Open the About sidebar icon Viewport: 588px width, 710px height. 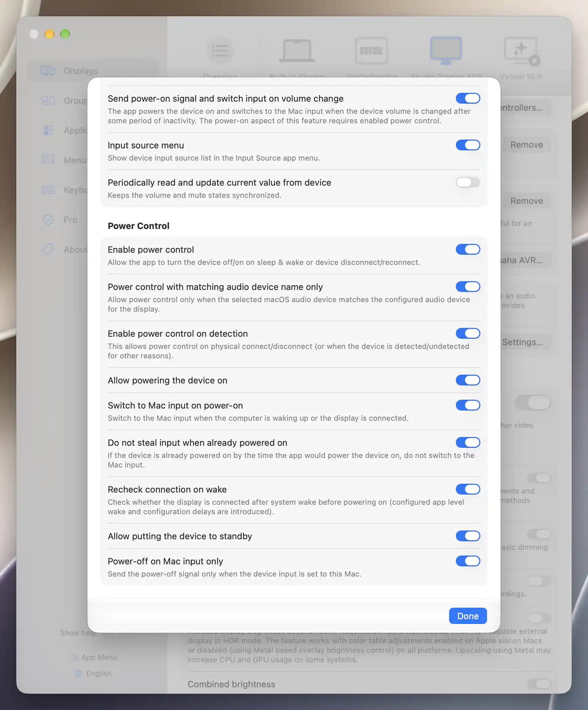[48, 249]
